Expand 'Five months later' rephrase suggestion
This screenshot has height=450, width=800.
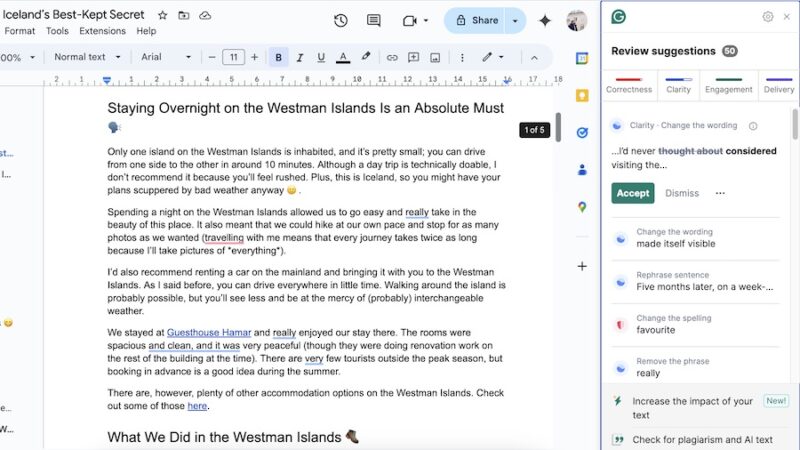click(x=695, y=281)
